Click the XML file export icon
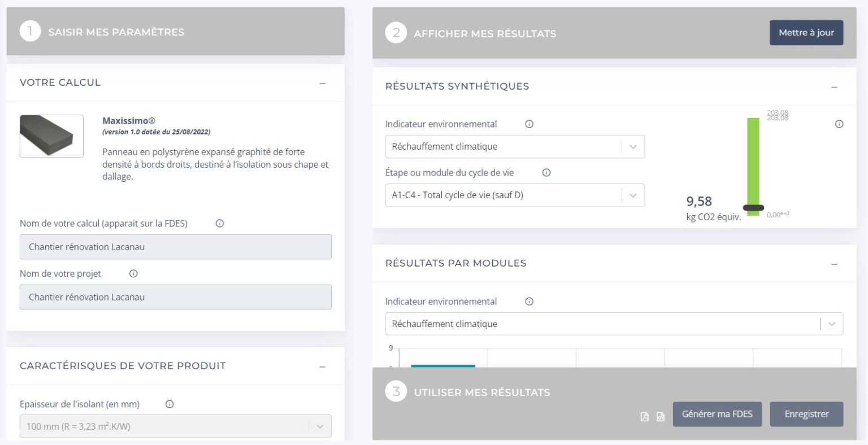 tap(660, 416)
